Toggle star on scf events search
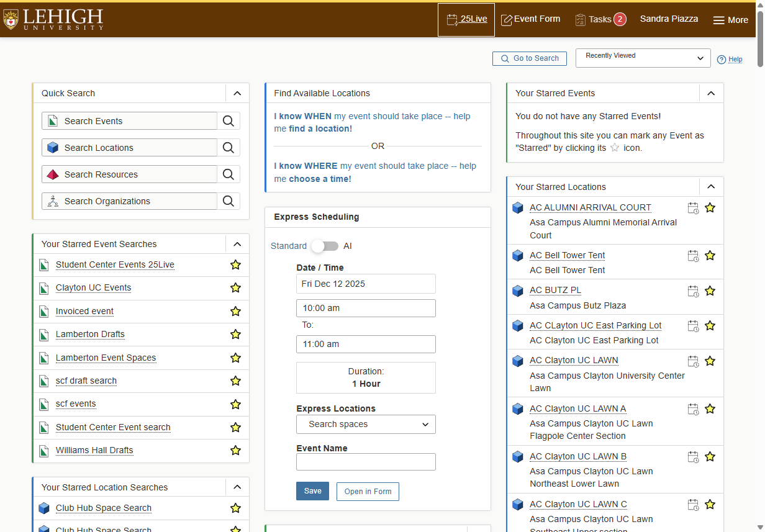 [x=235, y=404]
